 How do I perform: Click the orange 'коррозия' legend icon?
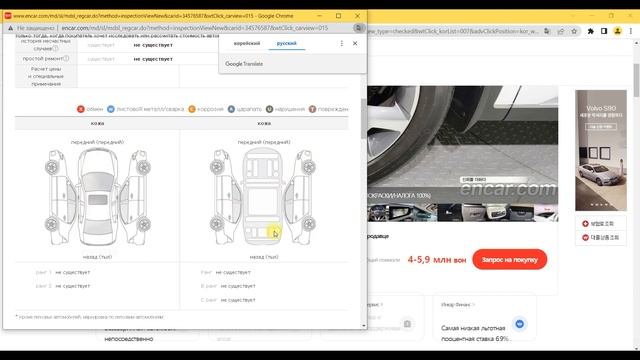click(192, 109)
